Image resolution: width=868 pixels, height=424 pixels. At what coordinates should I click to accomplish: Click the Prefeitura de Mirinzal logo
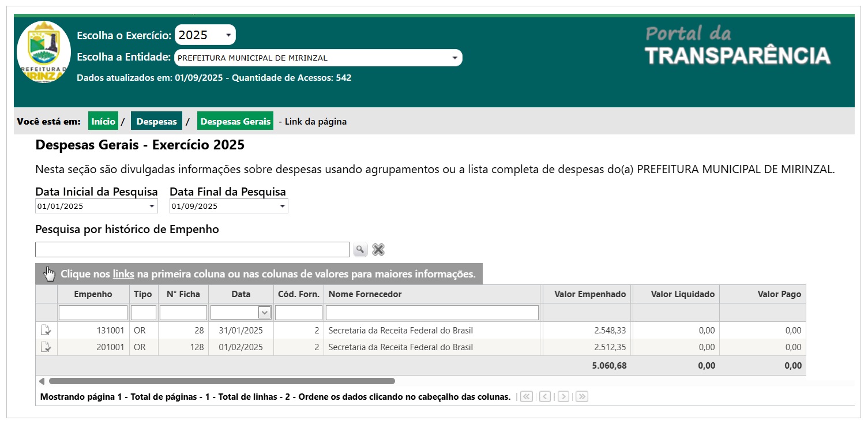pos(44,53)
